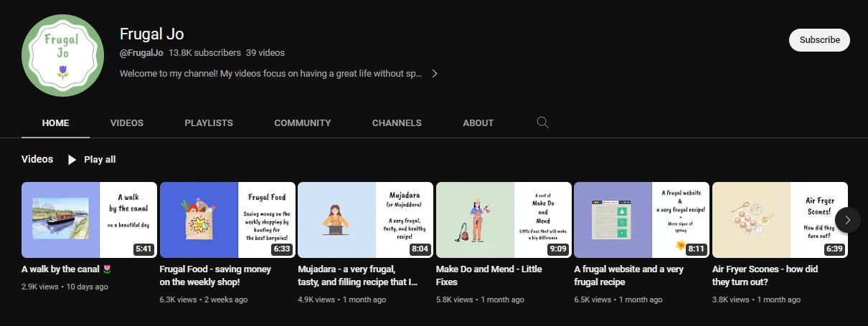Image resolution: width=868 pixels, height=326 pixels.
Task: Click the 6:33 duration badge
Action: [282, 249]
